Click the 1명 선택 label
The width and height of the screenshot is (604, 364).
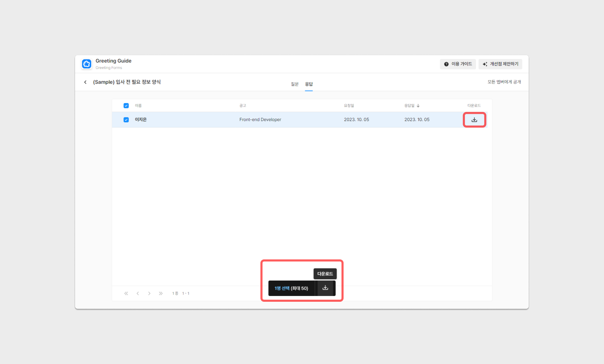click(282, 288)
